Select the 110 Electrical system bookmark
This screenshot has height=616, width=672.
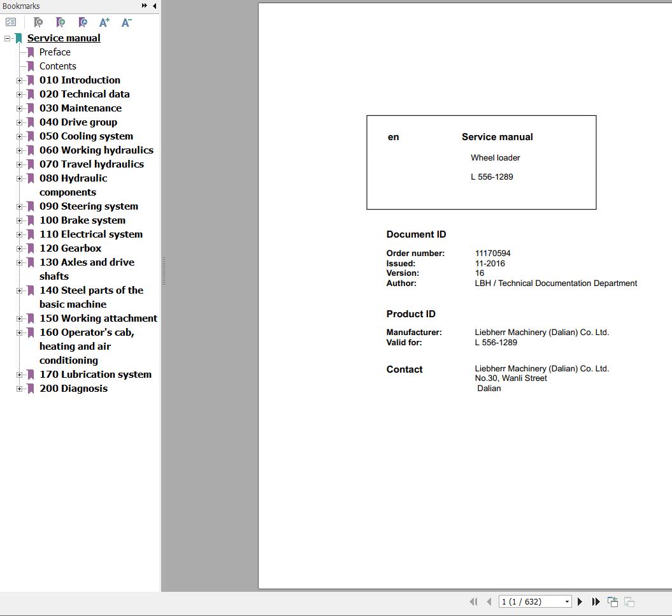91,234
